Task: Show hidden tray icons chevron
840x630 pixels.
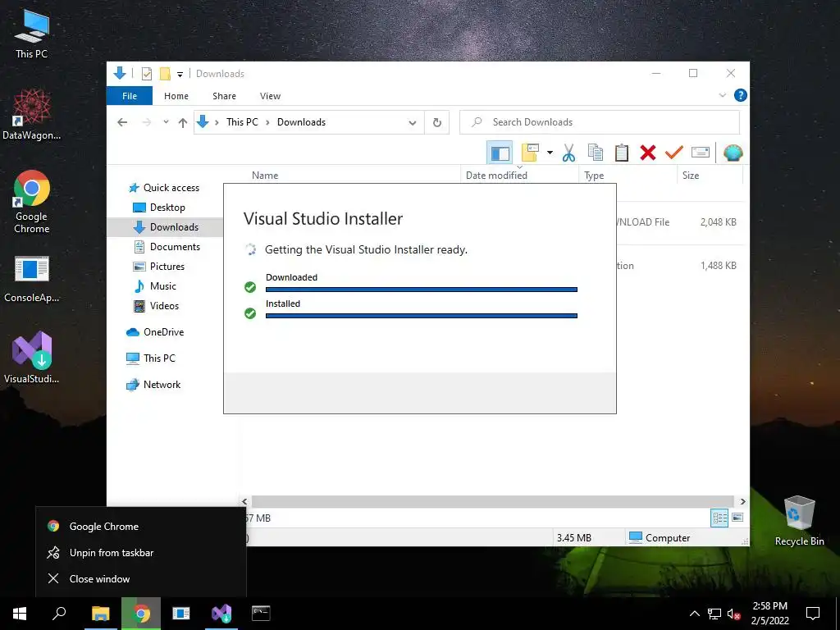Action: (694, 614)
